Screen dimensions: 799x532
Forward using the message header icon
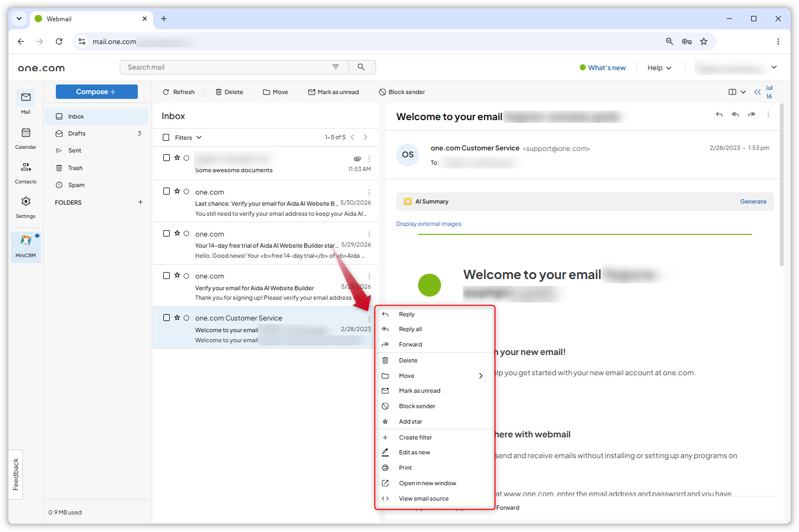coord(752,114)
